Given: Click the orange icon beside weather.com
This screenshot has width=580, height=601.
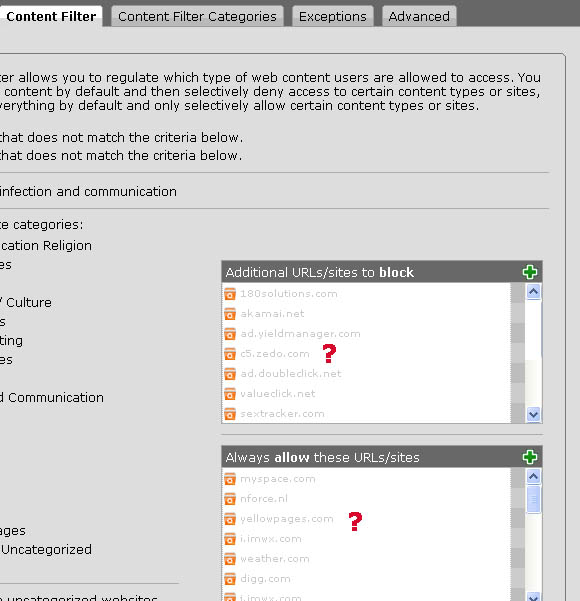Looking at the screenshot, I should [230, 559].
